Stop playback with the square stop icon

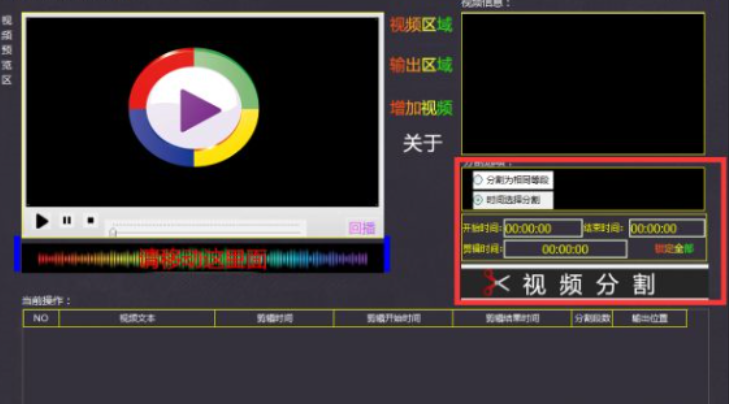[x=90, y=221]
